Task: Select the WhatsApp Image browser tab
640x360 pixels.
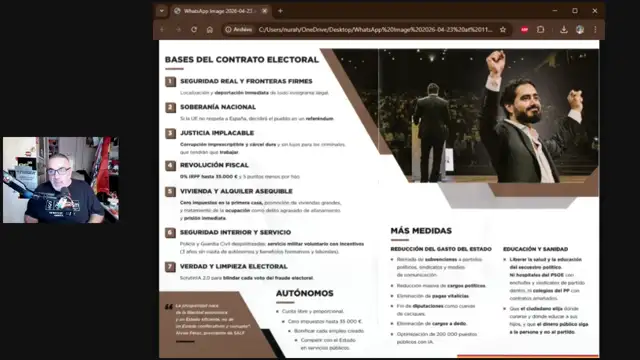Action: tap(219, 11)
